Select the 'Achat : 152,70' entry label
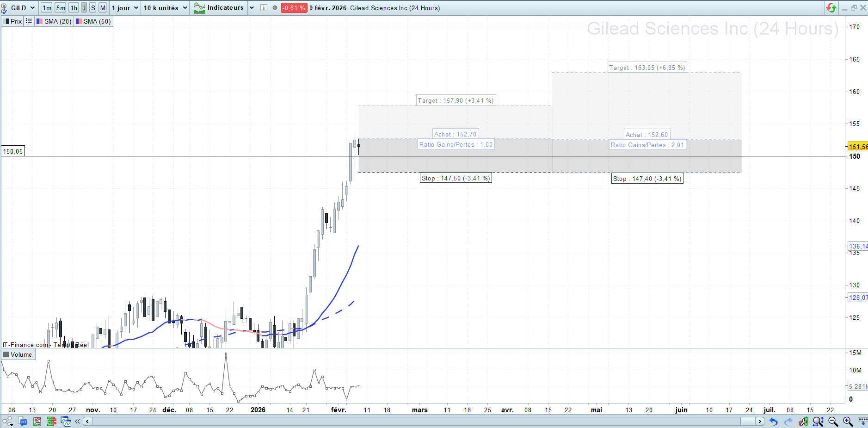This screenshot has height=428, width=868. coord(455,134)
